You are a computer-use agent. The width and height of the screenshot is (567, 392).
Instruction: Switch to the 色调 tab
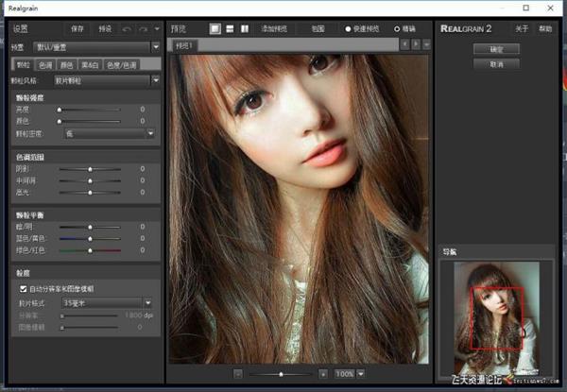[x=45, y=64]
